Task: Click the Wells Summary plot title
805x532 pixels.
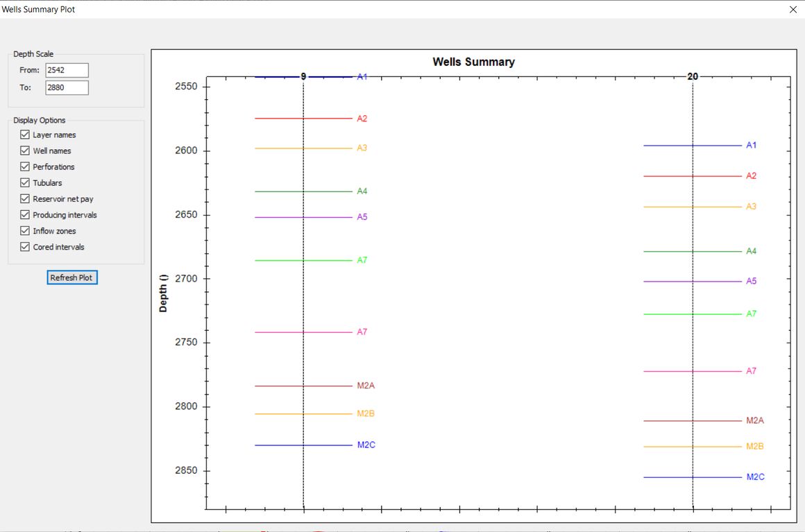Action: click(x=473, y=62)
